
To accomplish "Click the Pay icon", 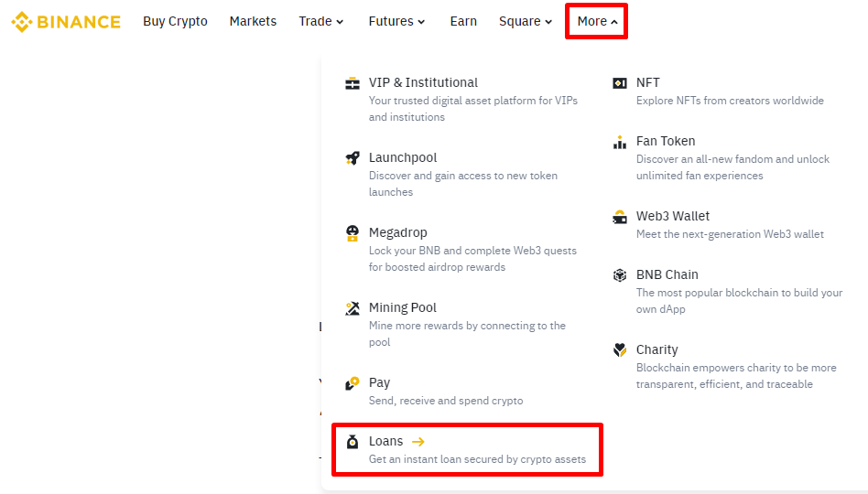I will (x=353, y=383).
